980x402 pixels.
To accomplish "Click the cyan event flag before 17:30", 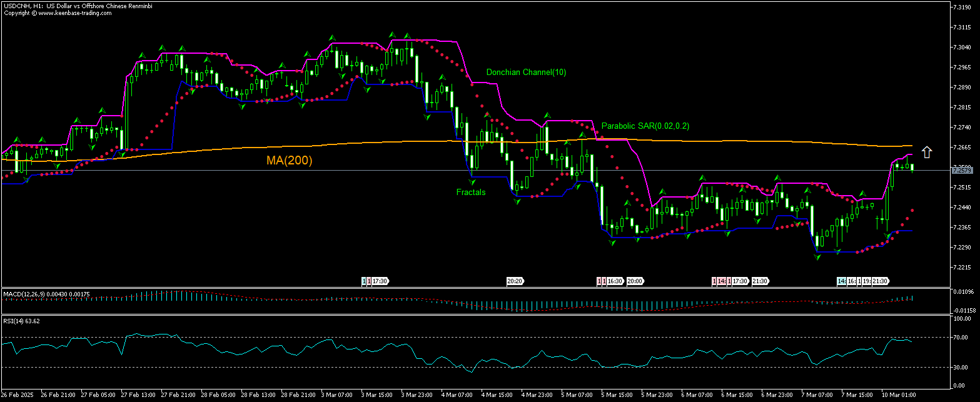I will pyautogui.click(x=364, y=281).
